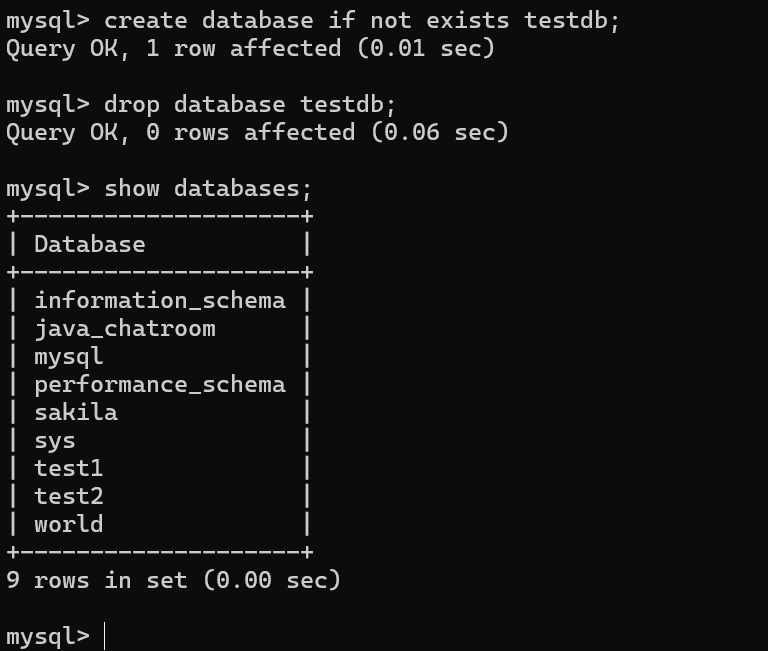This screenshot has height=651, width=768.
Task: Click the information_schema database row
Action: pos(160,300)
